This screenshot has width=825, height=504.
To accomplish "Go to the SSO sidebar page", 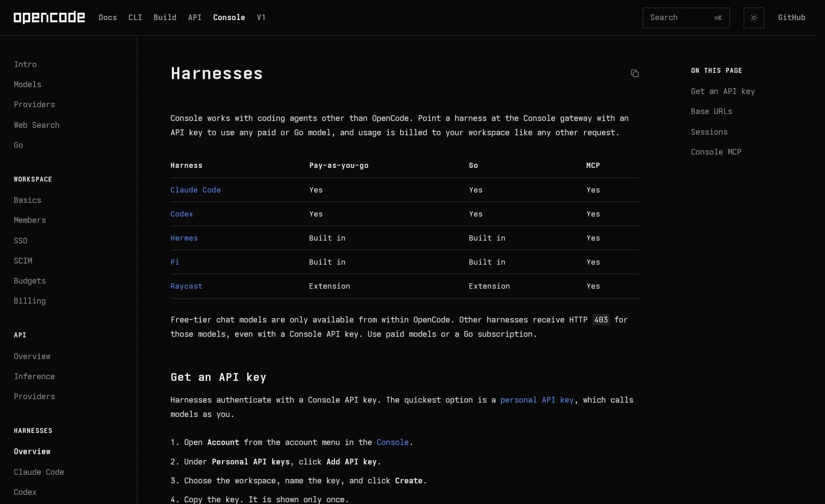I will point(21,241).
